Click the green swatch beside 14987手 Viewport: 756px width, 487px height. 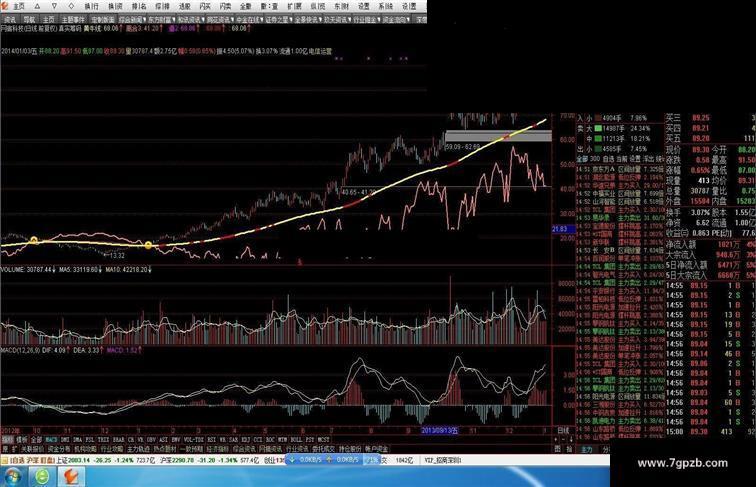598,128
